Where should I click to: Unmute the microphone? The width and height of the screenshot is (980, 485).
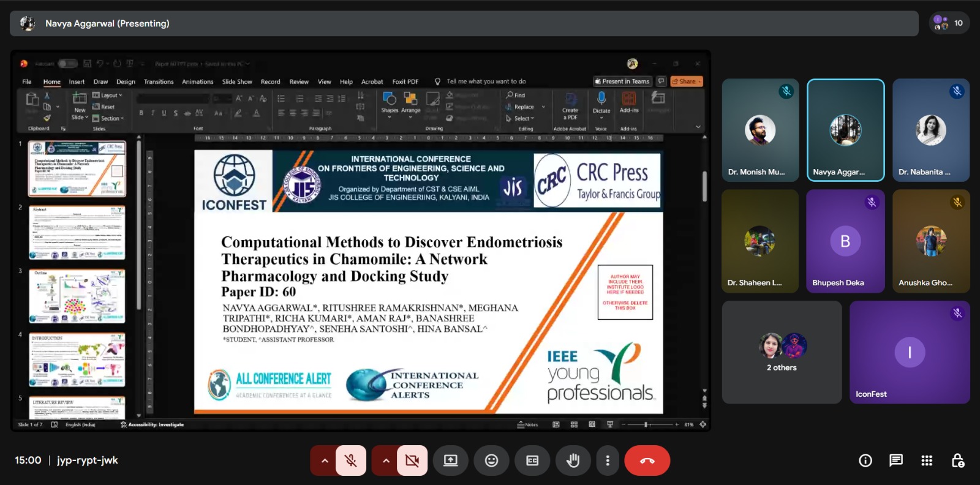point(351,461)
